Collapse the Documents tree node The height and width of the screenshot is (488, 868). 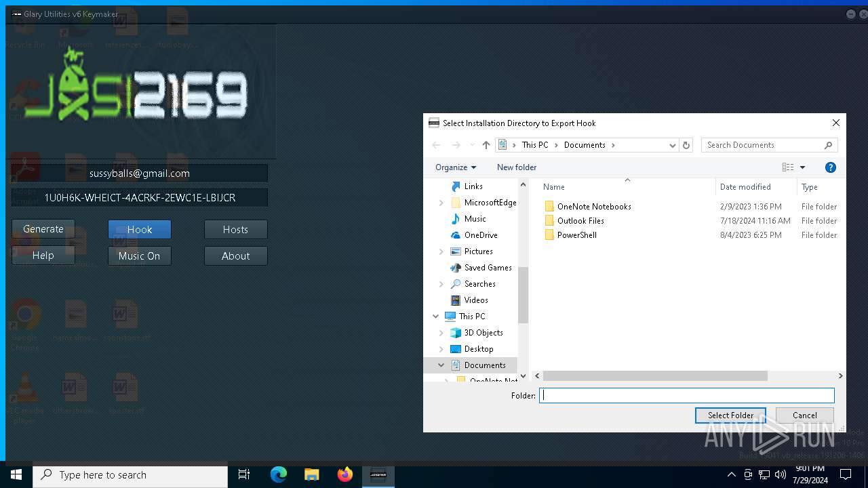pos(441,365)
